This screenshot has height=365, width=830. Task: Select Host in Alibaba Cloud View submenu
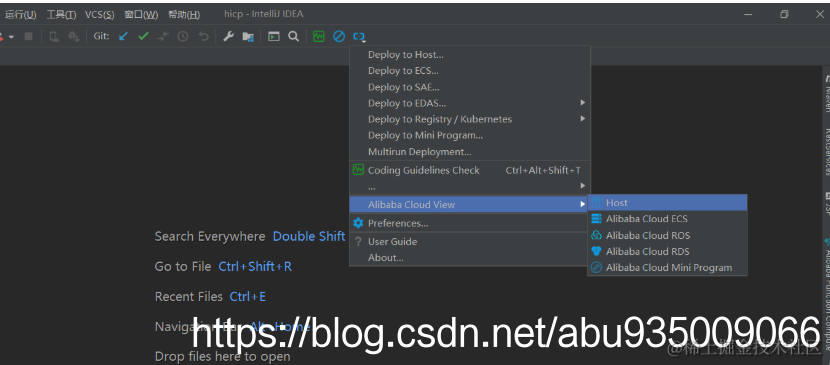tap(667, 203)
